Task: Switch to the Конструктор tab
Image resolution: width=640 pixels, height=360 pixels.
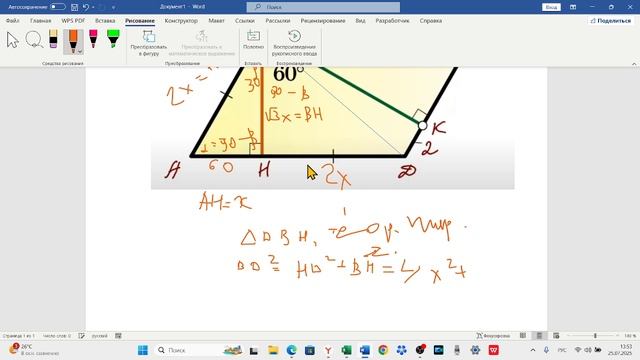Action: (181, 20)
